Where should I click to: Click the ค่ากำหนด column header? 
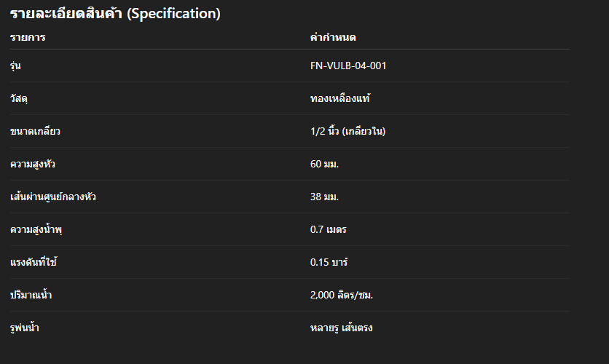(x=333, y=37)
